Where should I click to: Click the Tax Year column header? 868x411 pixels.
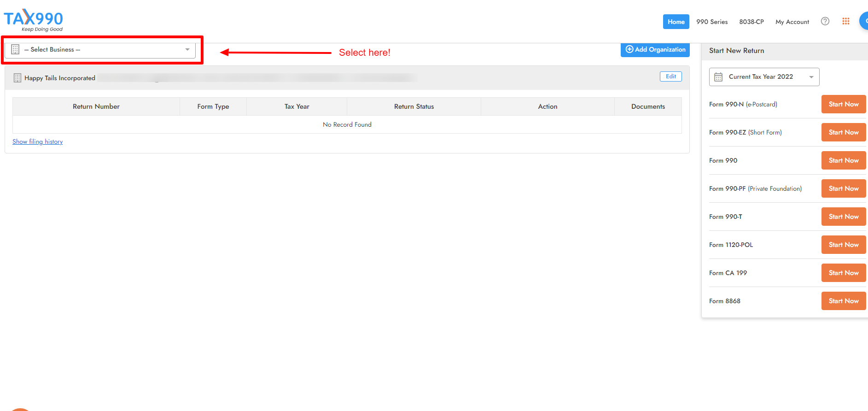click(x=297, y=106)
